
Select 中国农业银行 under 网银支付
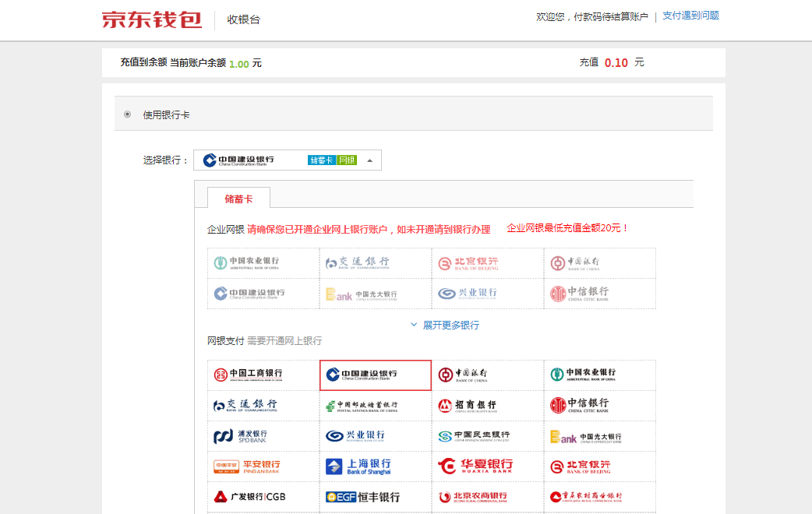click(x=600, y=375)
